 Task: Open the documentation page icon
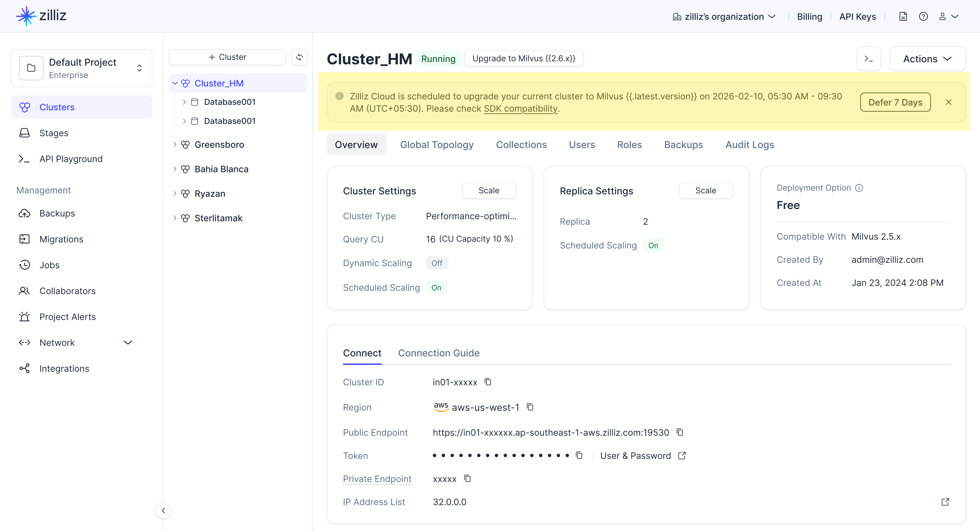[x=903, y=16]
